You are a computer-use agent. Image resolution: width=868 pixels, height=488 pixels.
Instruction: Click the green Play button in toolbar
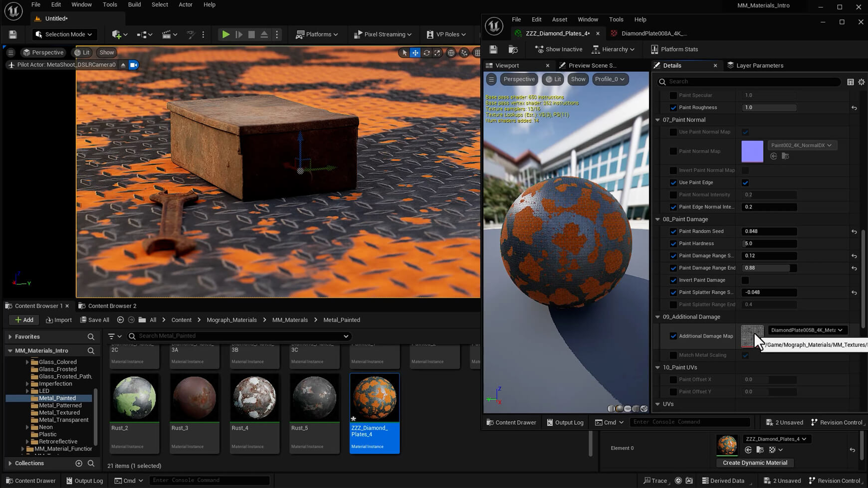[225, 34]
